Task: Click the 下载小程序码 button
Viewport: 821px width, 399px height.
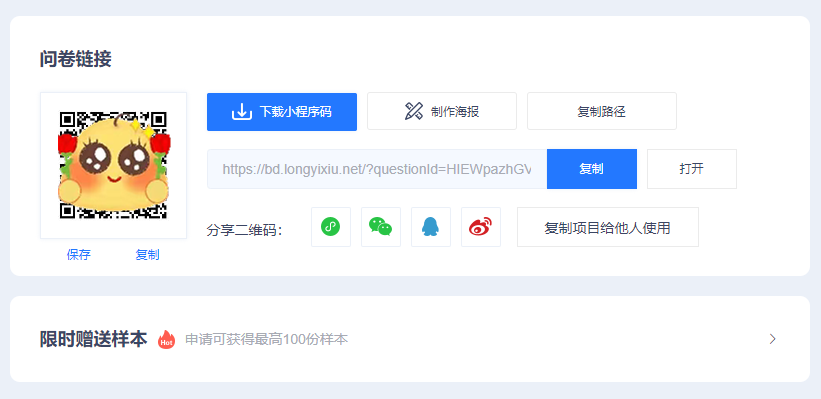Action: (282, 112)
